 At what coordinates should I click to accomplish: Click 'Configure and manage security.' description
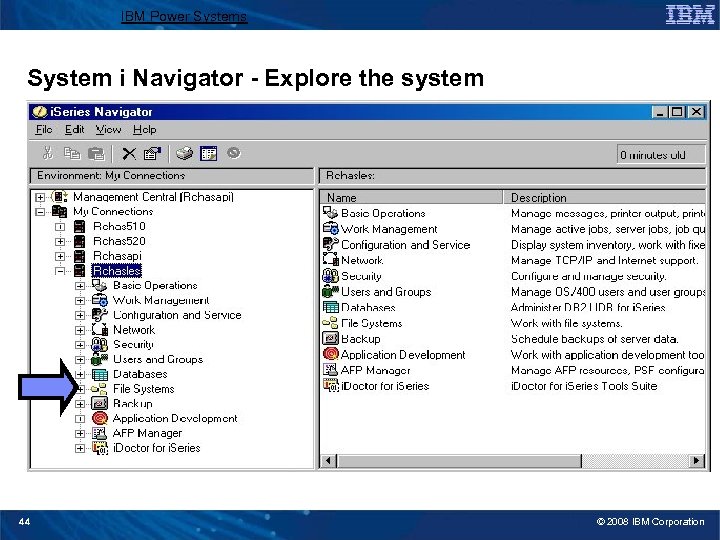point(589,276)
